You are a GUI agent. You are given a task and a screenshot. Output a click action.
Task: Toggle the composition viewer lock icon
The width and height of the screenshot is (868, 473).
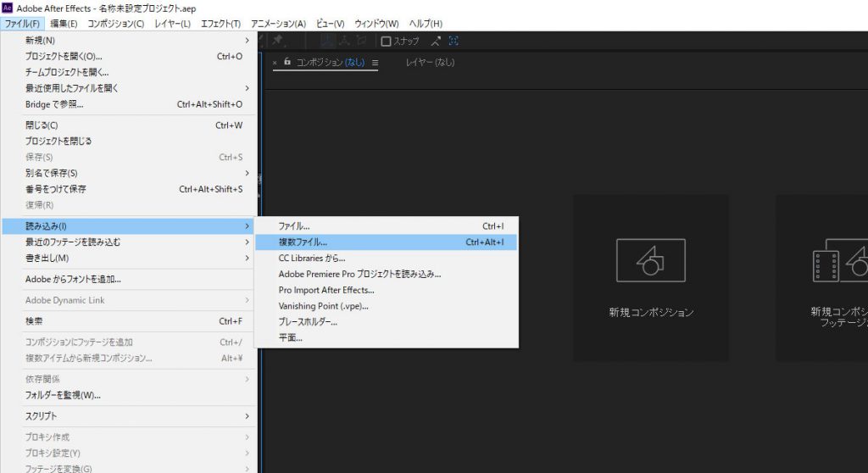[287, 62]
